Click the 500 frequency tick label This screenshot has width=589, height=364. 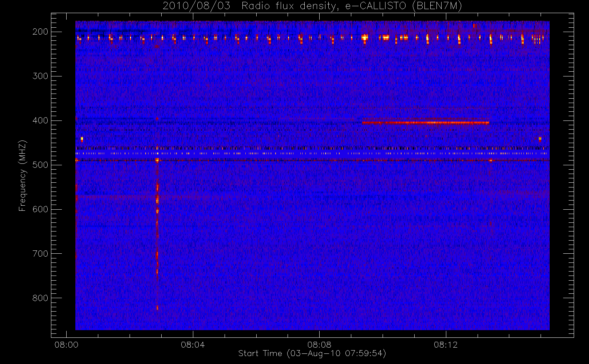tap(40, 165)
